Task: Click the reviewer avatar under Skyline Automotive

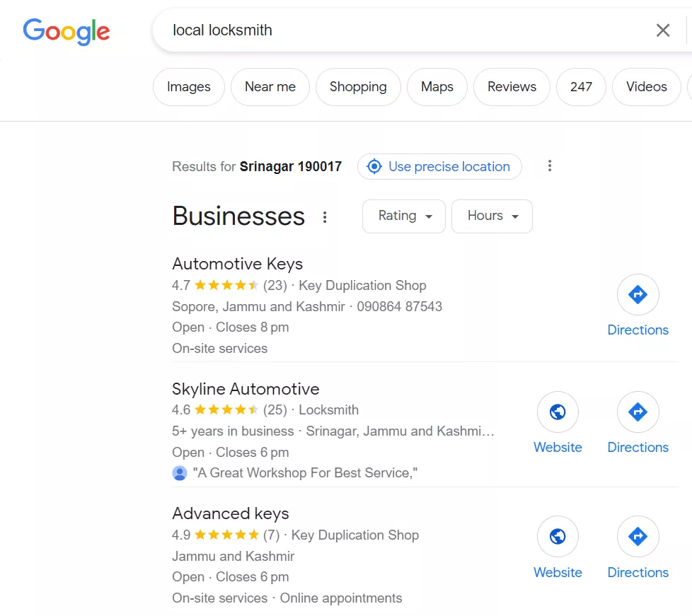Action: (180, 473)
